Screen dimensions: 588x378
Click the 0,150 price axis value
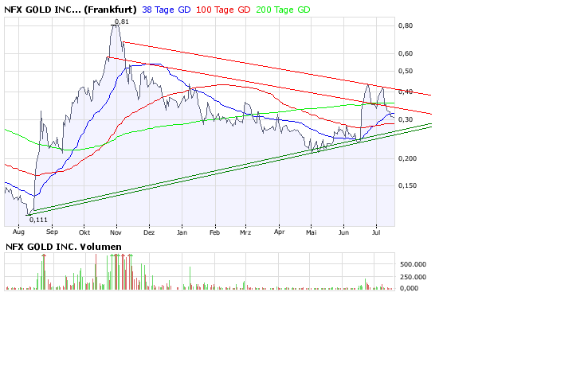(407, 185)
